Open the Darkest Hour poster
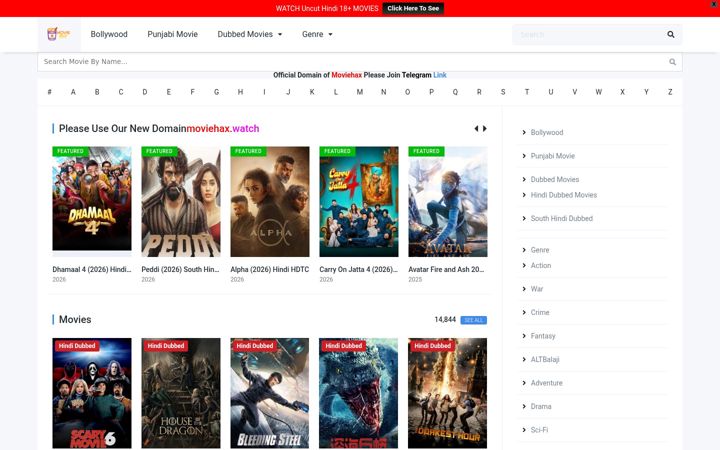This screenshot has width=720, height=450. tap(448, 393)
